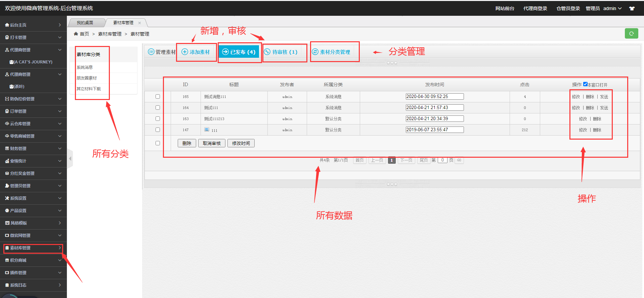
Task: Open 代理商登录 link in header
Action: click(535, 8)
